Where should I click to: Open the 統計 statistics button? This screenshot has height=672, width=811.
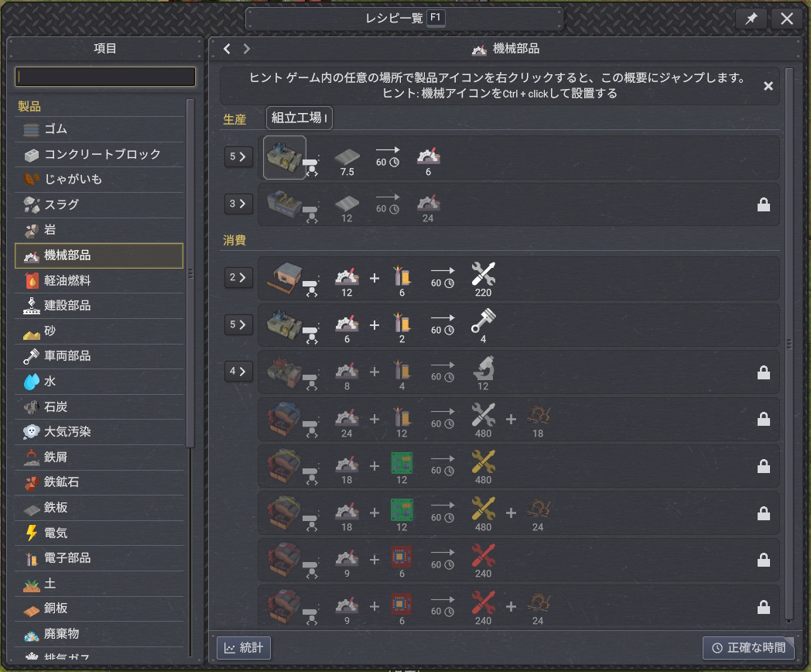(243, 647)
